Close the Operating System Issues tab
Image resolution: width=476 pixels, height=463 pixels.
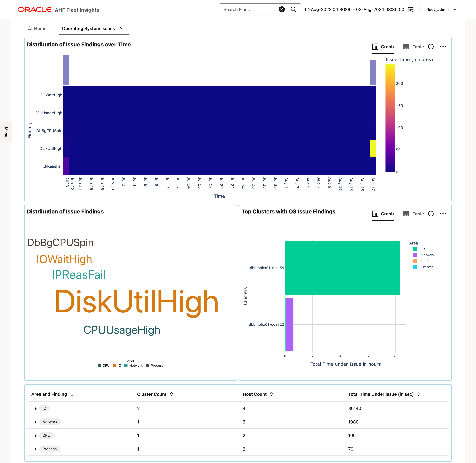click(121, 28)
